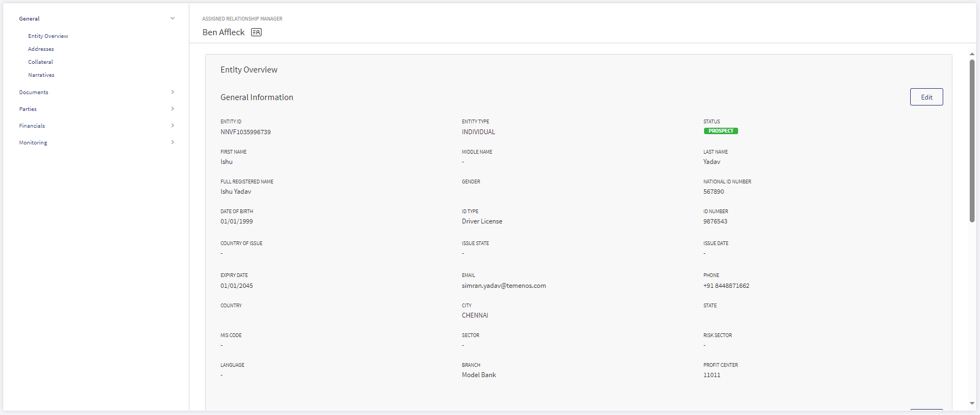Image resolution: width=980 pixels, height=415 pixels.
Task: Click the PROSPECT status badge
Action: tap(721, 131)
